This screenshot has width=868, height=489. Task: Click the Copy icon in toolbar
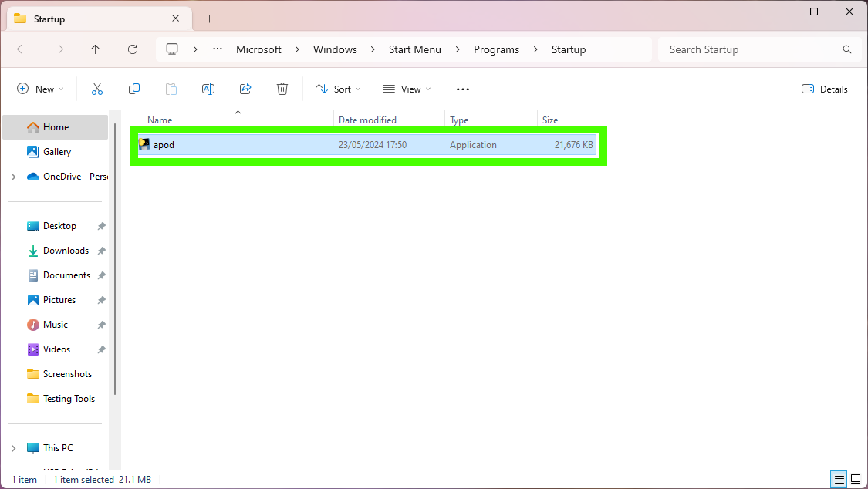[x=134, y=89]
